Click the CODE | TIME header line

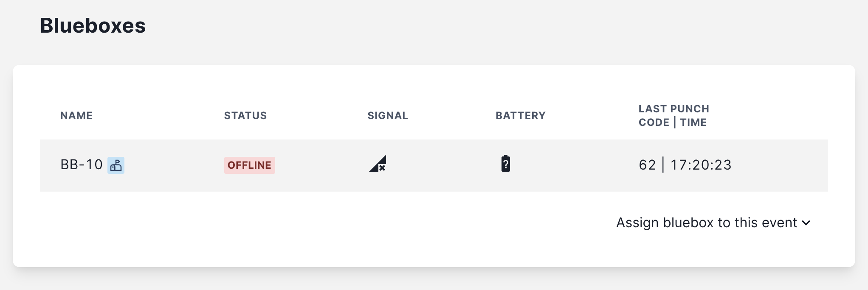pyautogui.click(x=673, y=123)
